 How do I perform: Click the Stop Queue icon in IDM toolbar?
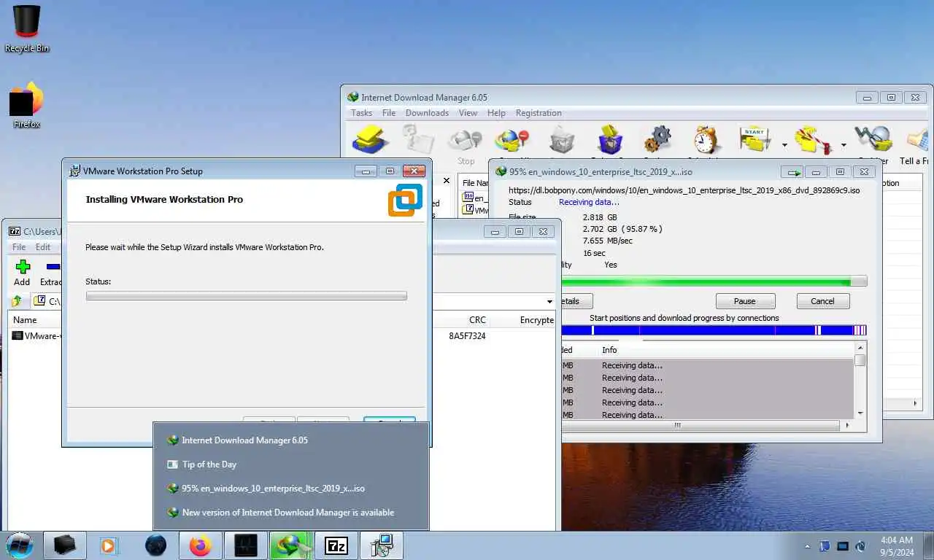point(814,139)
